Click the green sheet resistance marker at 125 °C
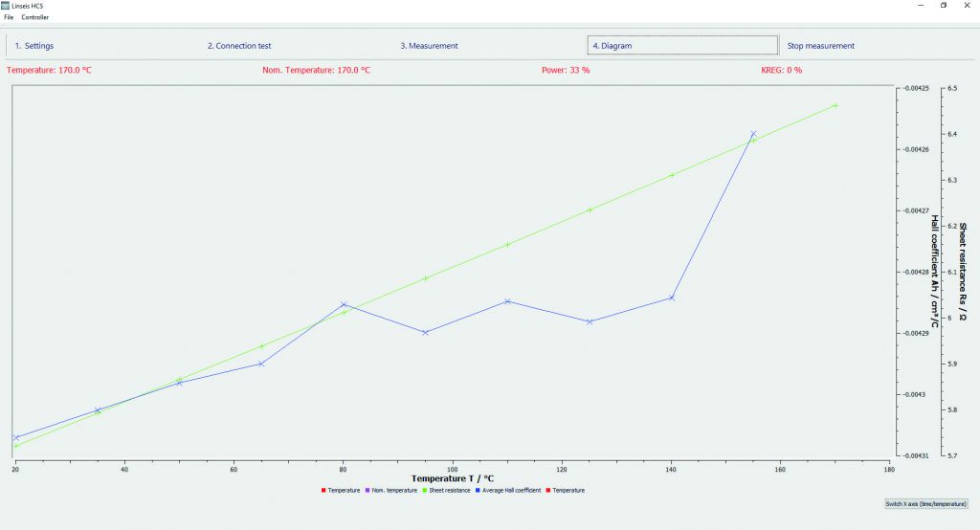 pyautogui.click(x=590, y=210)
